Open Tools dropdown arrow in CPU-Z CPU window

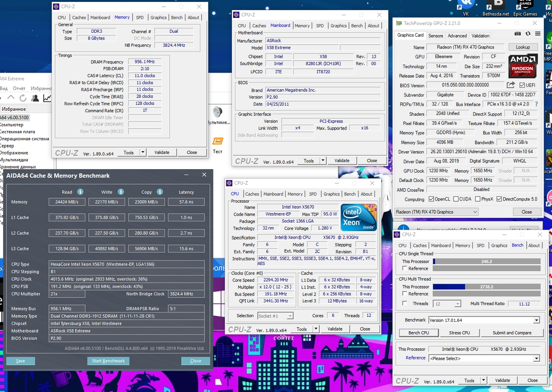click(316, 329)
